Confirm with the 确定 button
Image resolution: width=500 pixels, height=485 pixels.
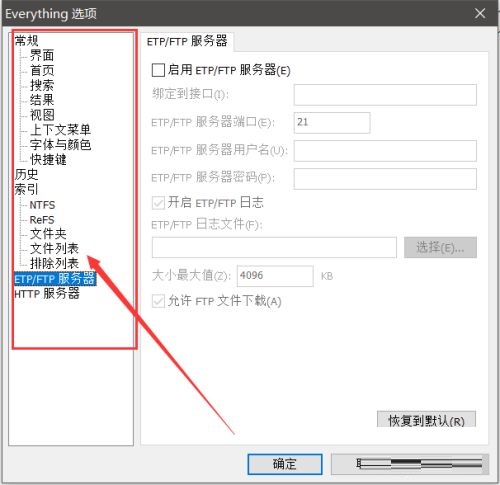285,464
